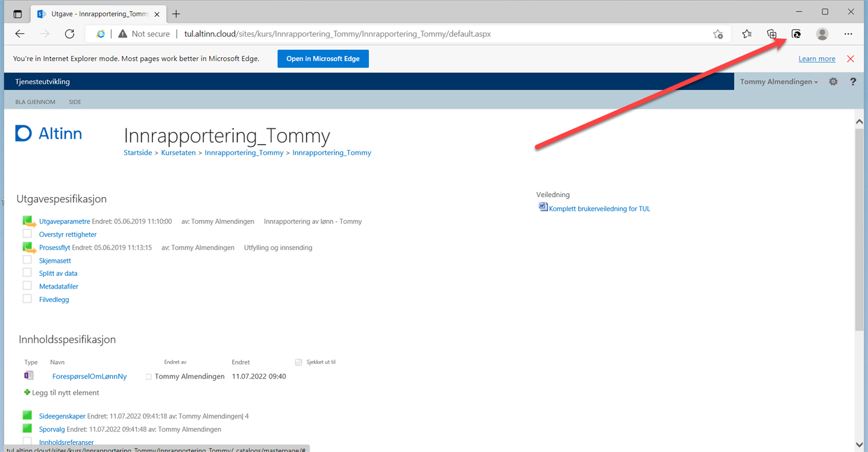Open the Favorites list icon

(747, 34)
